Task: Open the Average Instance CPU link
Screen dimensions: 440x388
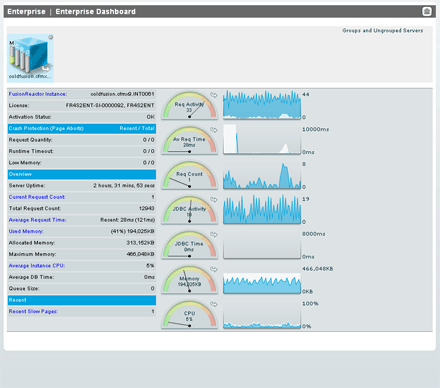Action: pos(37,266)
